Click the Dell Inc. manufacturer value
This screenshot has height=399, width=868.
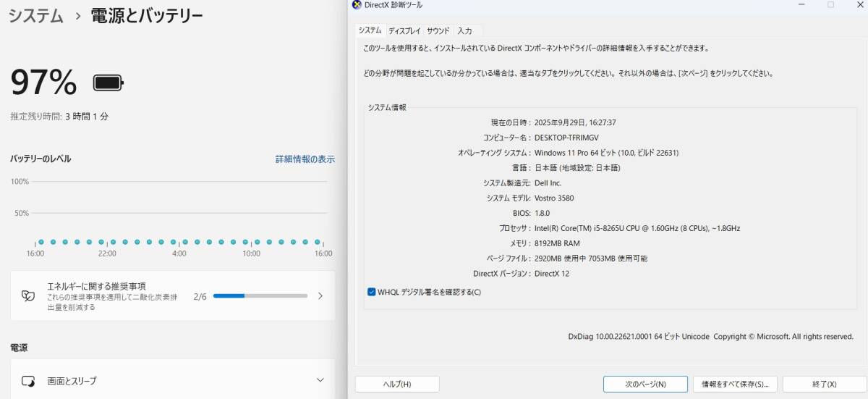coord(548,183)
